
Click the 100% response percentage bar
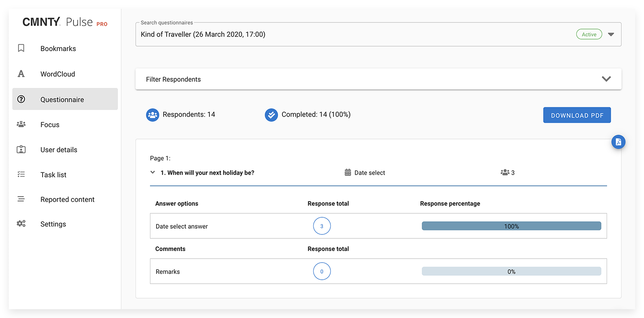[511, 226]
